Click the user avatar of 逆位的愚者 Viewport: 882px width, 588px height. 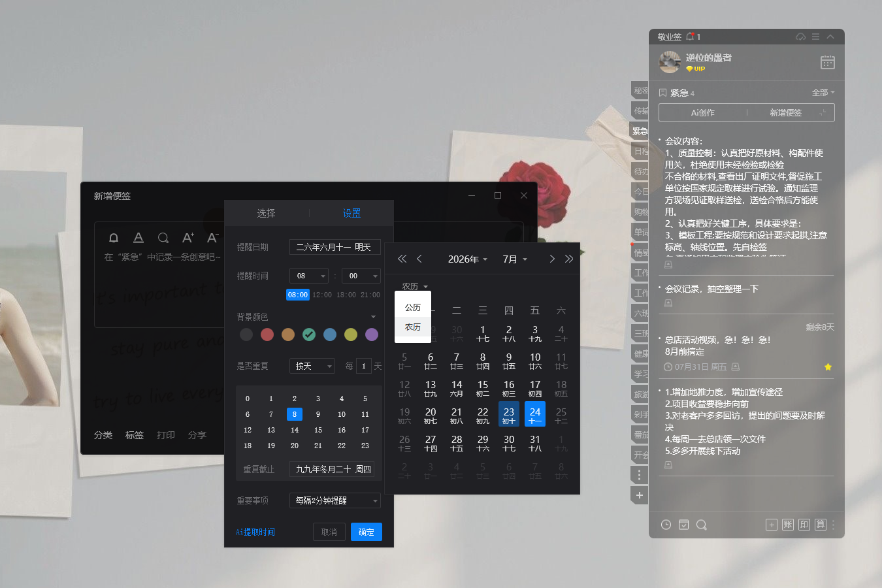tap(670, 62)
